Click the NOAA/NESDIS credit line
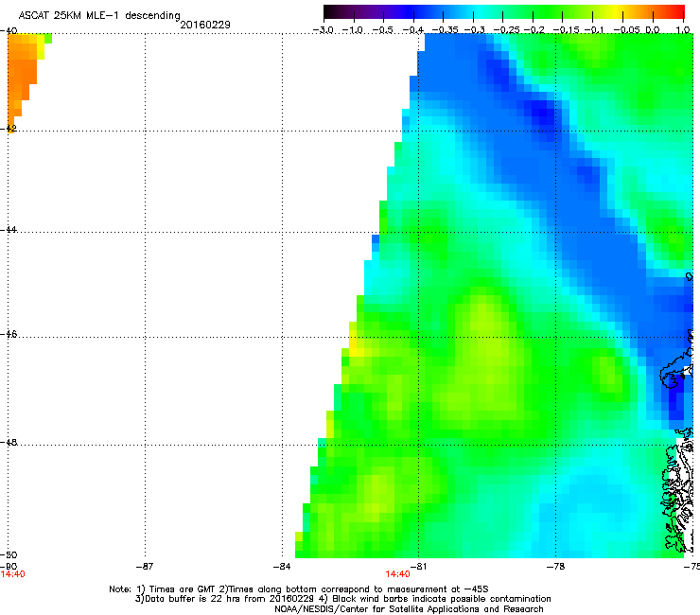This screenshot has height=615, width=700. [409, 609]
